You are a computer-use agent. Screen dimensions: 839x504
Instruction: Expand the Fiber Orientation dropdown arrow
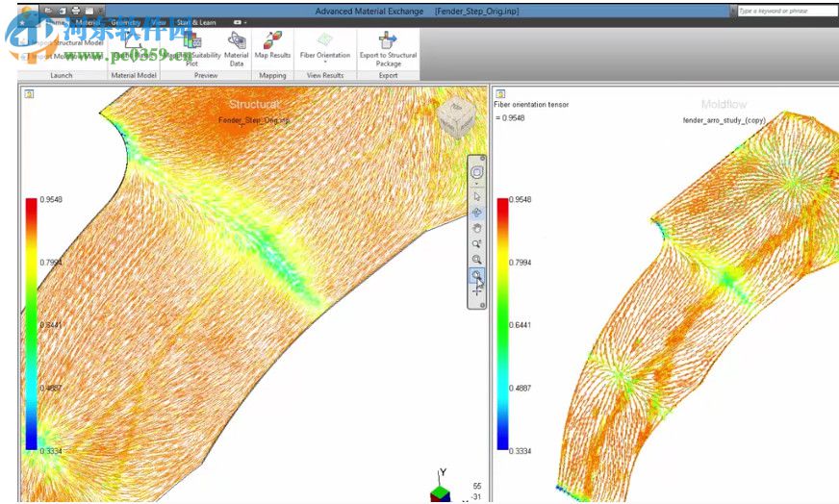tap(325, 62)
